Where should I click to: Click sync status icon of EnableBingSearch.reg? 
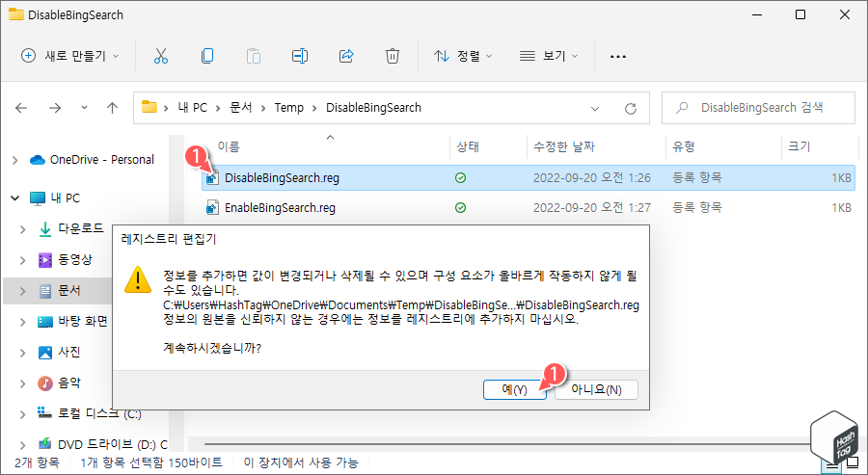click(x=460, y=208)
